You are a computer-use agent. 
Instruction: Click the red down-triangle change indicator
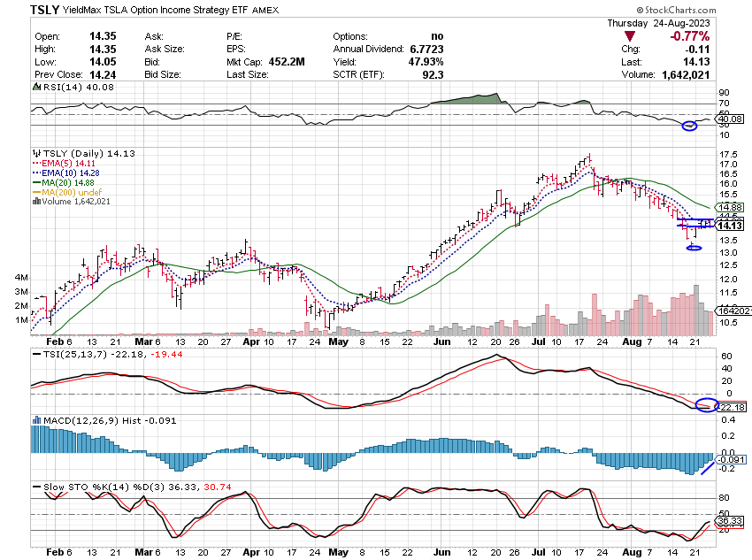click(x=630, y=36)
